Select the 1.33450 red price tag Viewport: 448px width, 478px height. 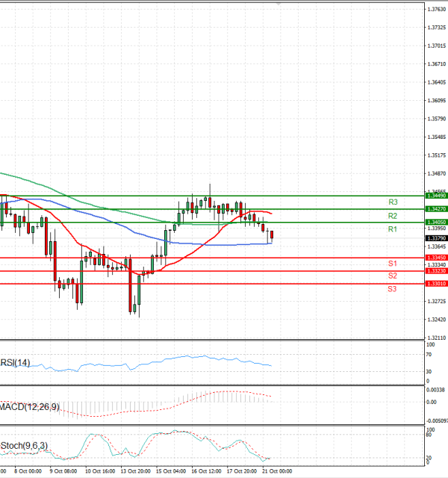pos(436,258)
